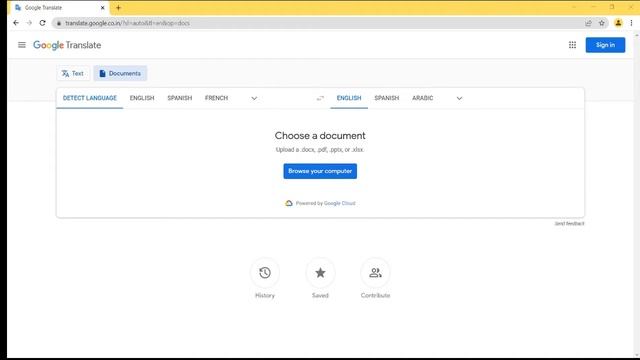Viewport: 640px width, 360px height.
Task: Bookmark this page with star icon
Action: tap(602, 23)
